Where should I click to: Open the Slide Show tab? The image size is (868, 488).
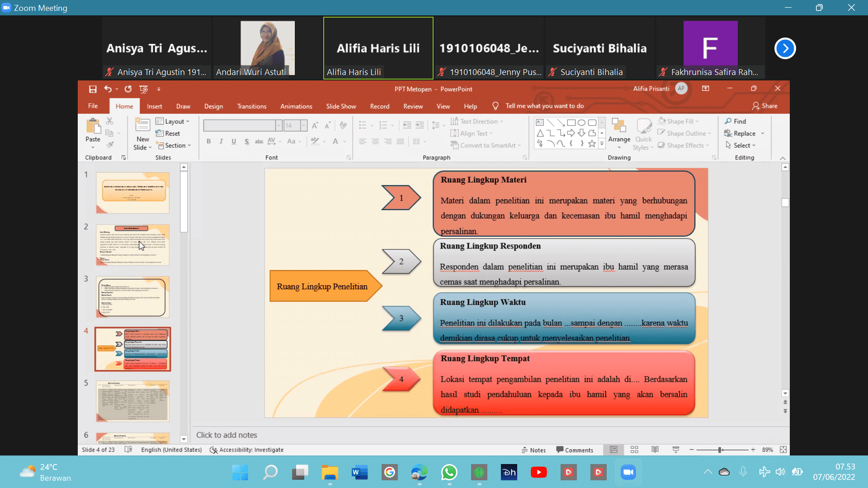341,105
